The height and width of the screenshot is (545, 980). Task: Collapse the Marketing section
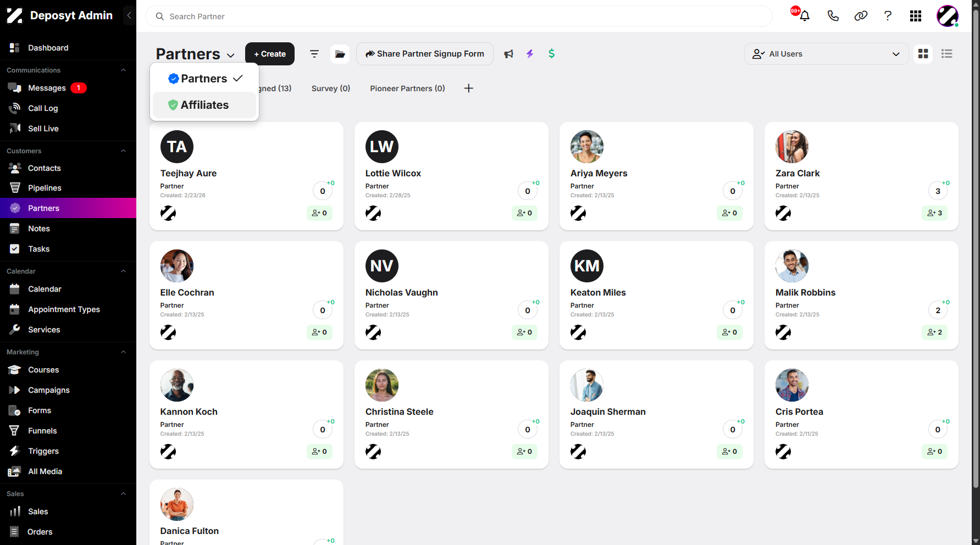tap(124, 352)
